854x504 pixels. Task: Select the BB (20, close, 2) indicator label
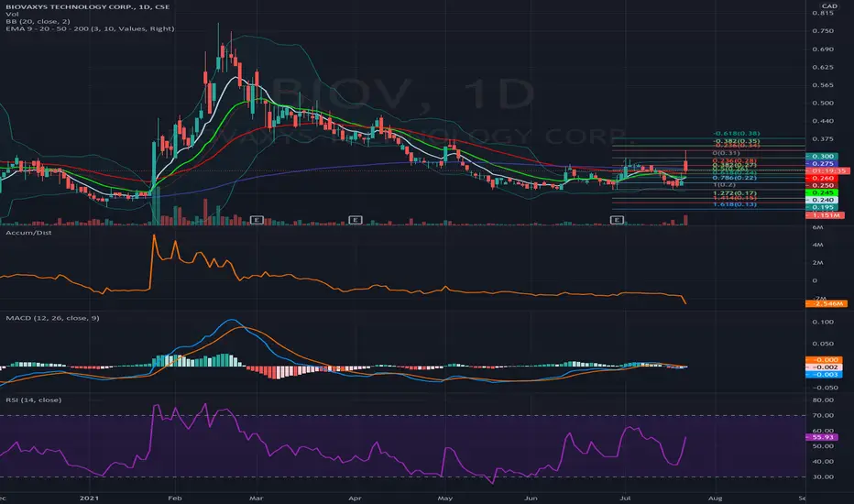pos(38,21)
